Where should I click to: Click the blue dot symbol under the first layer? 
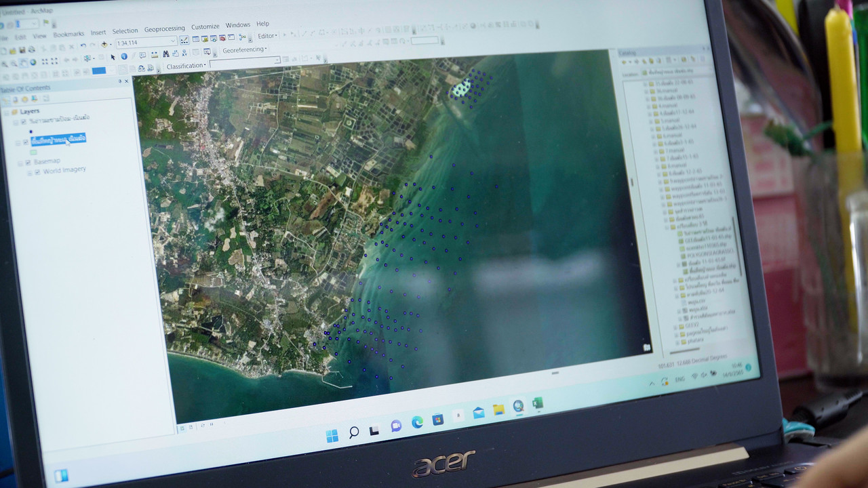[x=31, y=131]
